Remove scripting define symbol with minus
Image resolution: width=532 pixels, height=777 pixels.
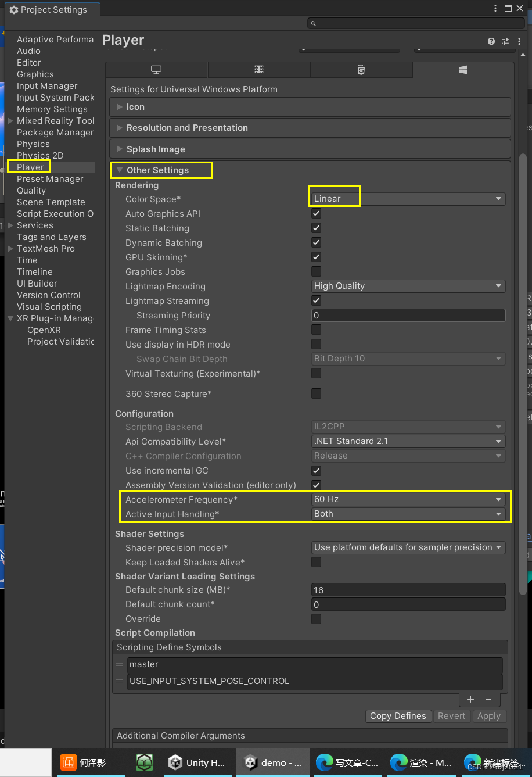[488, 699]
